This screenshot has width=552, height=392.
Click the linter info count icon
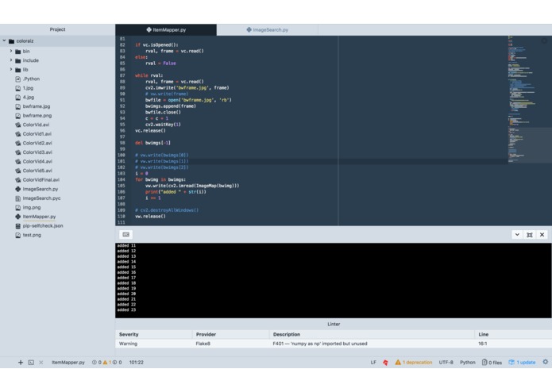pos(114,362)
